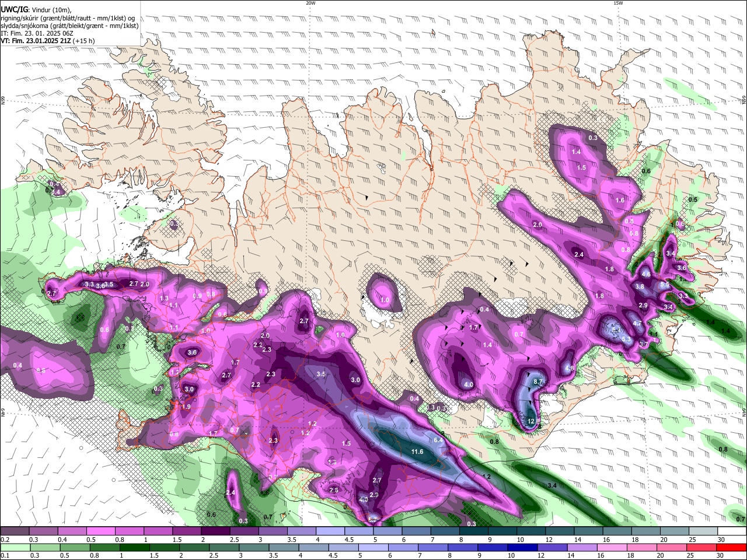Click the 6.4 precipitation value on the map
Viewport: 747px width, 560px height.
(x=439, y=440)
